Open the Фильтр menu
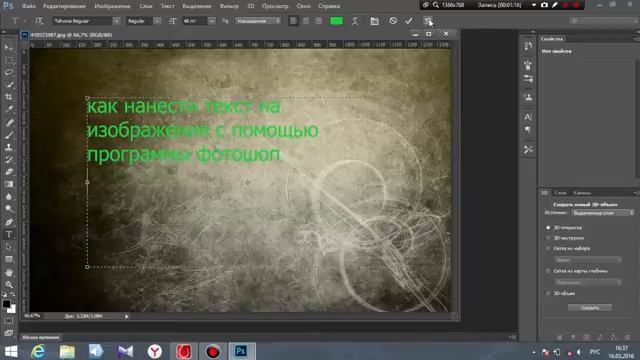Screen dimensions: 640x360 tap(229, 6)
